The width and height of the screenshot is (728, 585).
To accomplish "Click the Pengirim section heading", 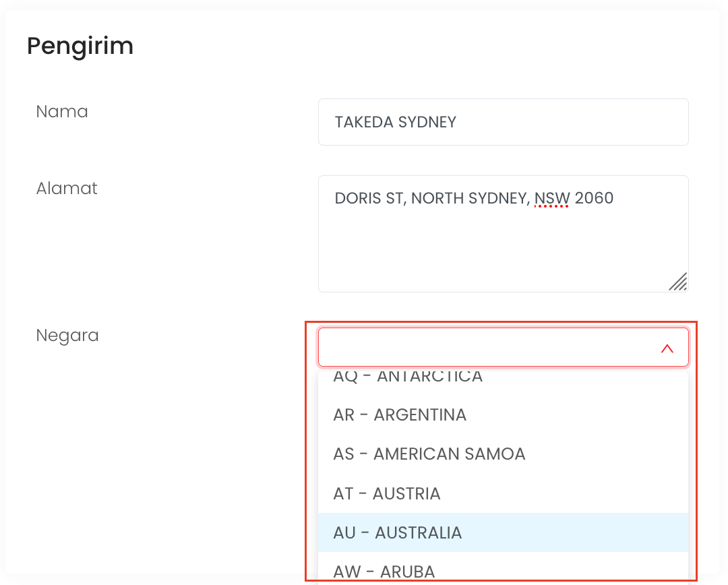I will (80, 47).
